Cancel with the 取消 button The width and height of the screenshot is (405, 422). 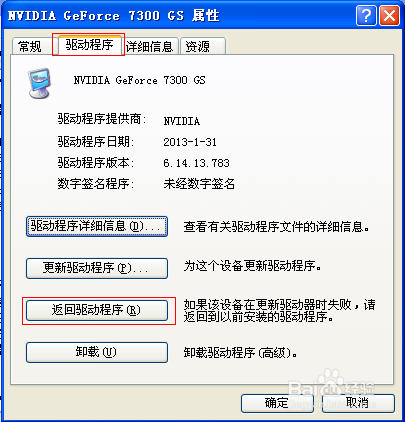pos(358,403)
